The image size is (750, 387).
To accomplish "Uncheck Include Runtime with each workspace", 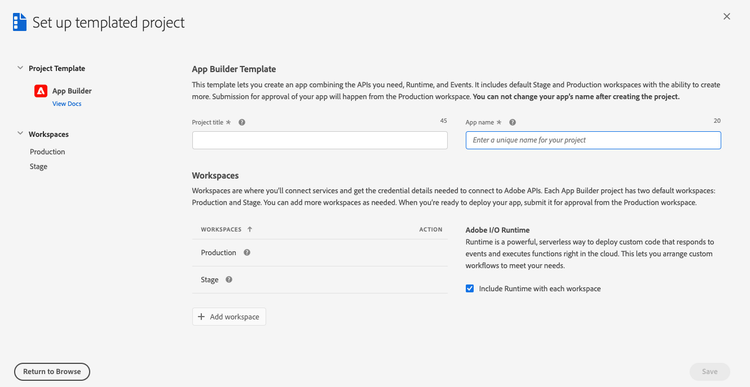I will (x=470, y=288).
